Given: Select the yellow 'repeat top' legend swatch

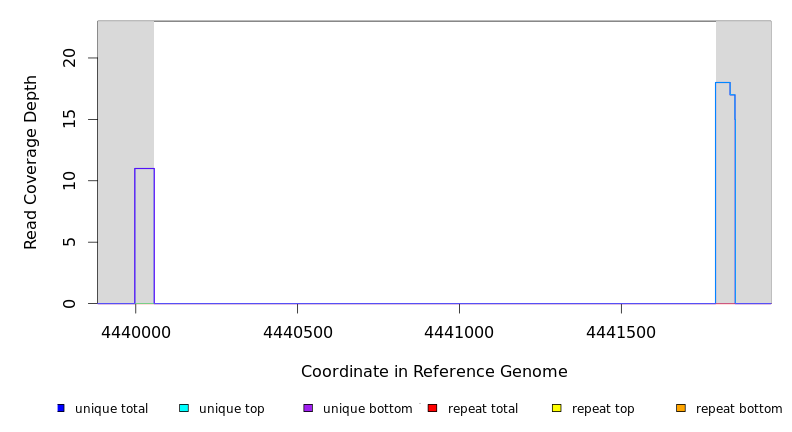Looking at the screenshot, I should point(557,408).
